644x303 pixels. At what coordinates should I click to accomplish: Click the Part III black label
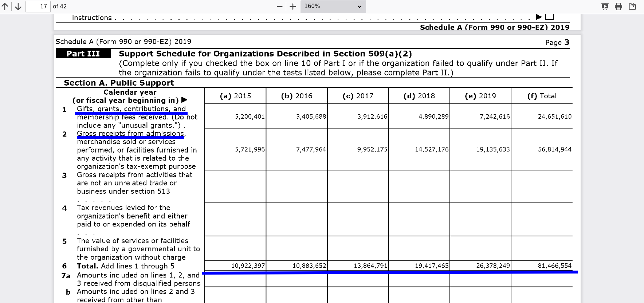(83, 54)
